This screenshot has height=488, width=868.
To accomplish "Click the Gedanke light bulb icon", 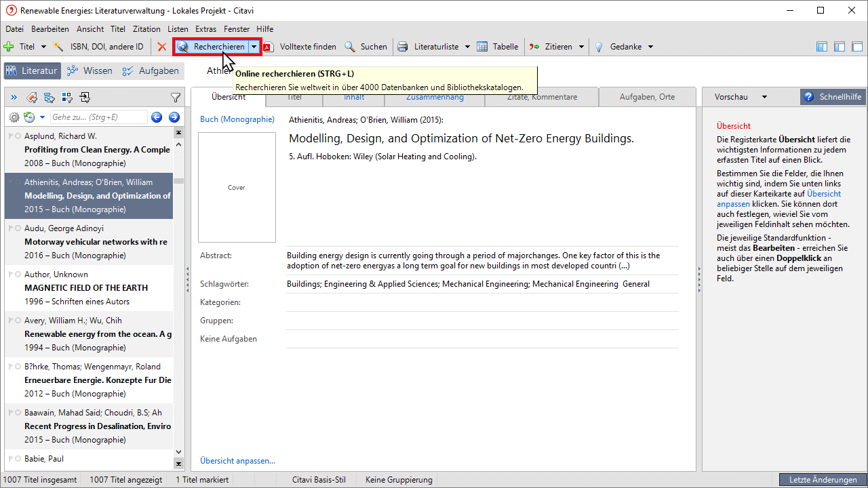I will tap(599, 47).
